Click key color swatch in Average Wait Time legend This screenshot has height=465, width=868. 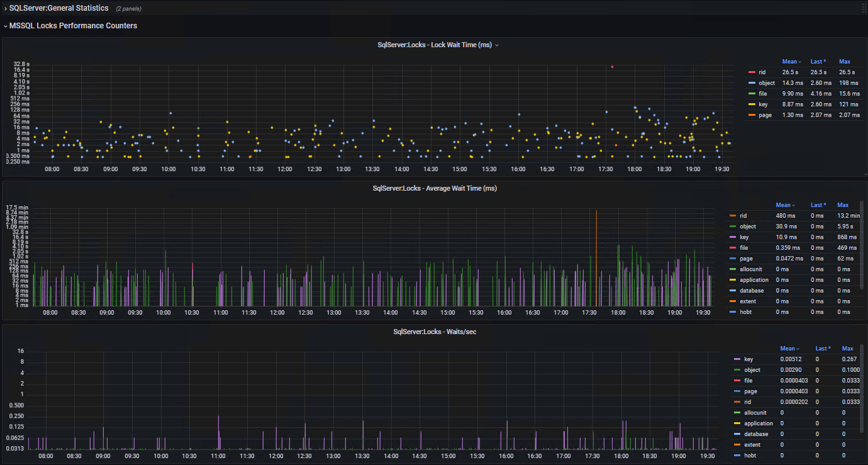point(733,237)
